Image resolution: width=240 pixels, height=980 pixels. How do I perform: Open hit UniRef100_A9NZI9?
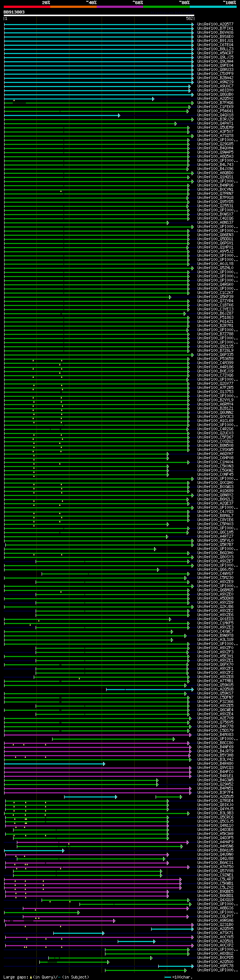215,82
